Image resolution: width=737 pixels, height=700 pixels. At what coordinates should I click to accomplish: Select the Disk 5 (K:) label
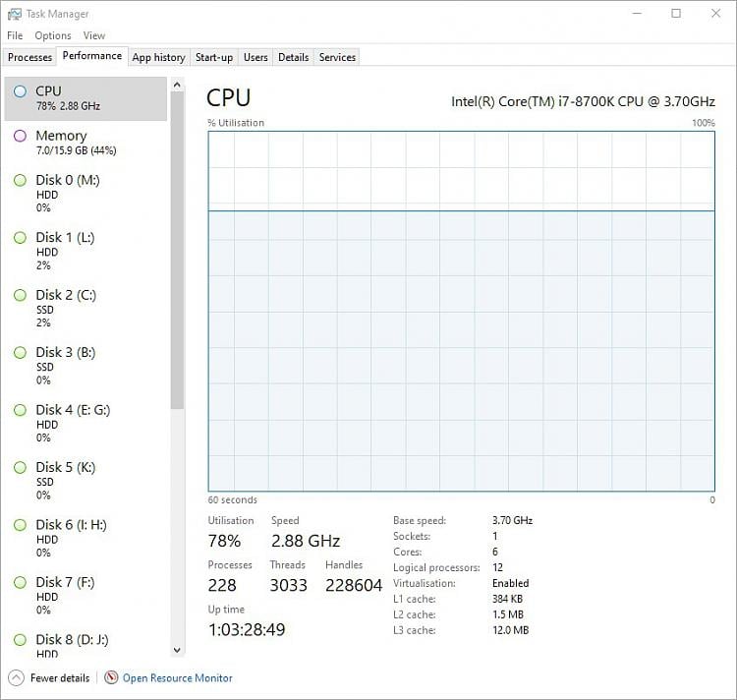tap(65, 467)
